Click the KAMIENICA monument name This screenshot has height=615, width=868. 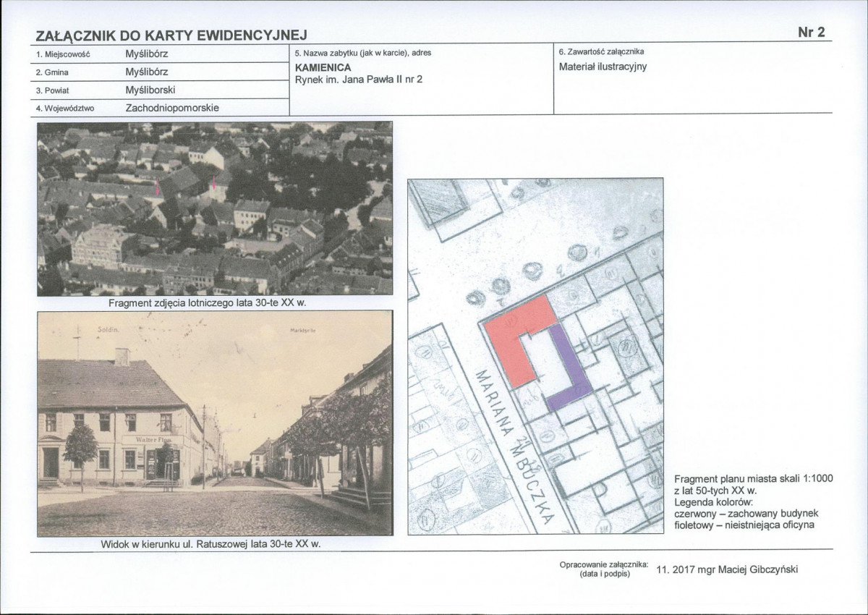tap(323, 67)
